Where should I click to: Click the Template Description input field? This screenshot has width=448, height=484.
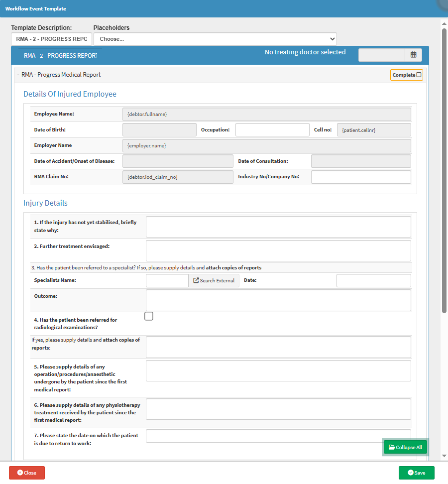[x=52, y=39]
